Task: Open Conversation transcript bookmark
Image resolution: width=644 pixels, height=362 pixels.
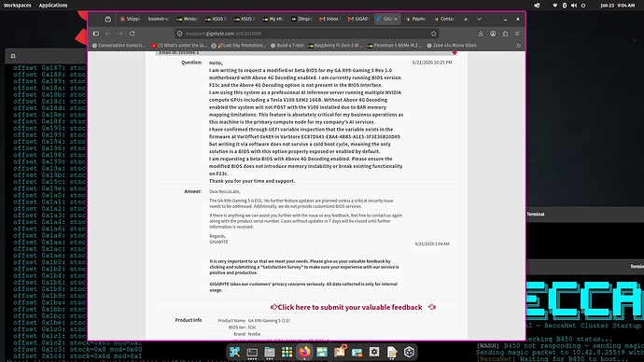Action: (119, 46)
